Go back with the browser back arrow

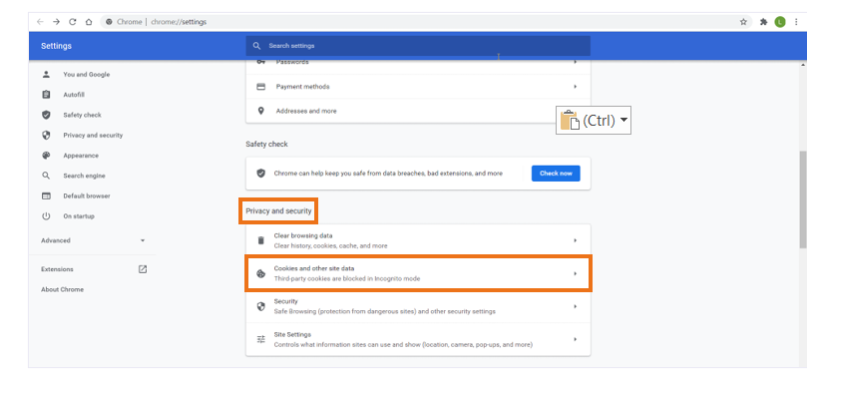[40, 22]
